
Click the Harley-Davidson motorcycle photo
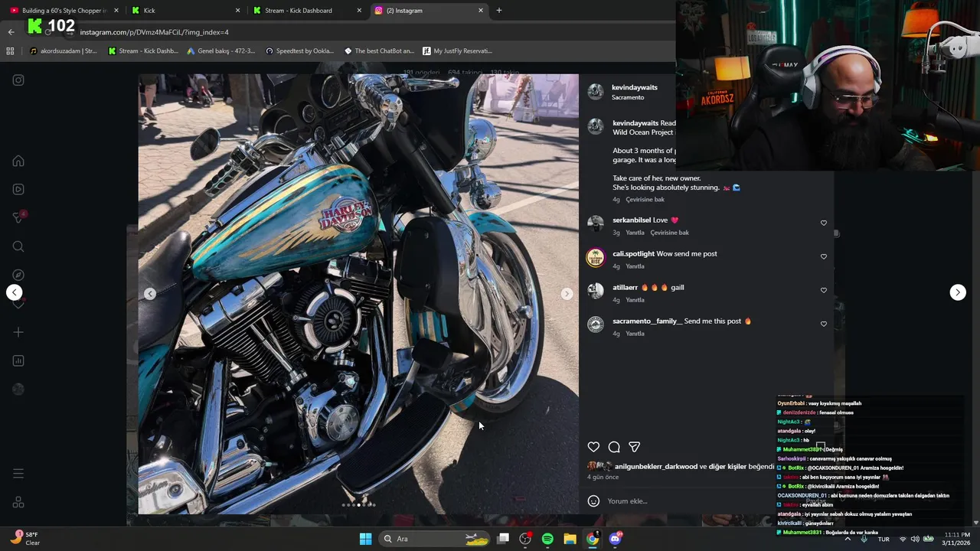coord(358,294)
